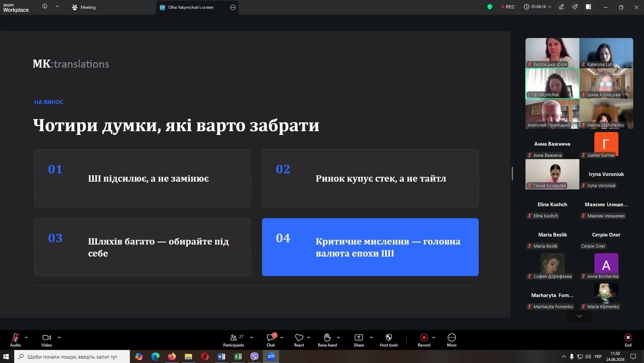This screenshot has height=363, width=644.
Task: Click Record button in toolbar
Action: (x=424, y=340)
